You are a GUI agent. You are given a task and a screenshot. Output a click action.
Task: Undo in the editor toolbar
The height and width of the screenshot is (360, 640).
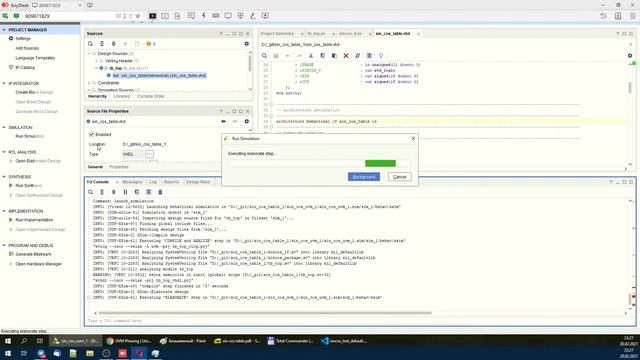[x=288, y=56]
